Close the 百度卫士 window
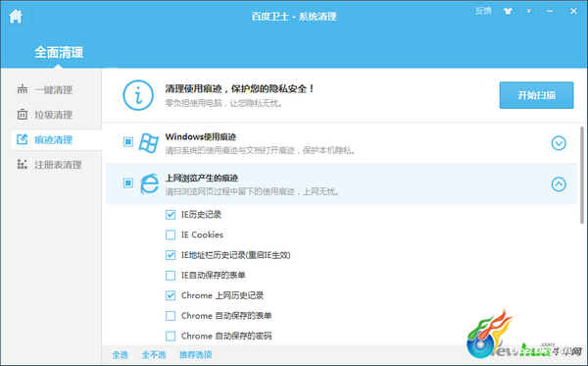Screen dimensions: 588x366 (x=573, y=11)
